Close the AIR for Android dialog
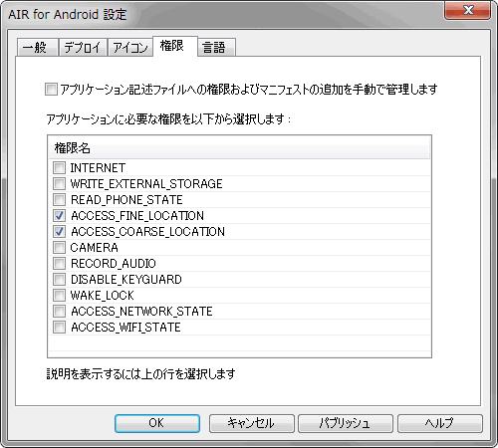Screen dimensions: 498x448 pos(468,11)
